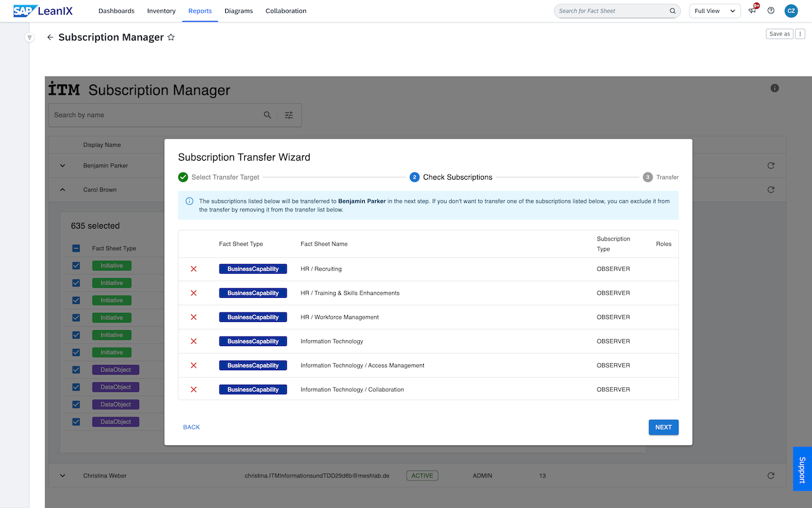The image size is (812, 508).
Task: Favorite the Subscription Manager report with star
Action: [x=171, y=37]
